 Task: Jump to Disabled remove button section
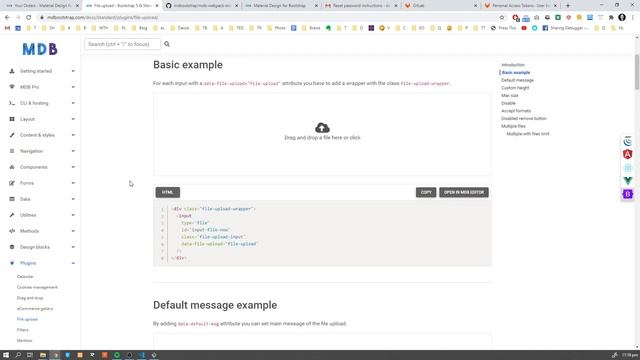point(524,118)
